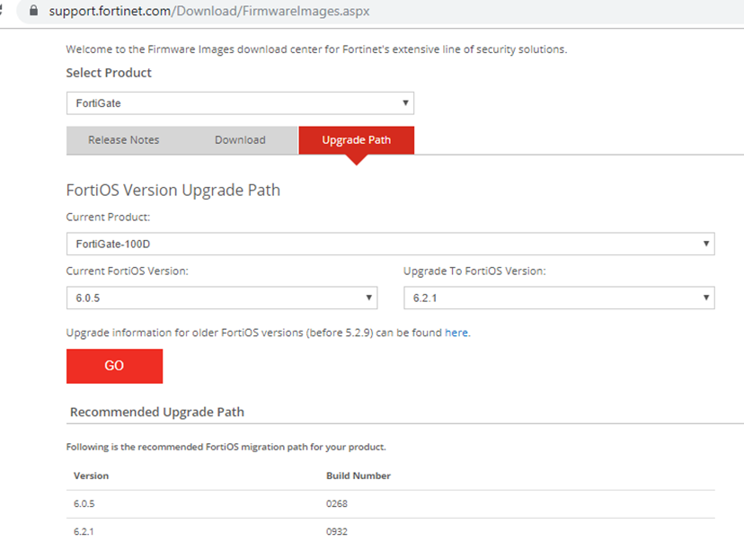Click the Recommended Upgrade Path heading
The image size is (744, 560).
click(x=156, y=412)
